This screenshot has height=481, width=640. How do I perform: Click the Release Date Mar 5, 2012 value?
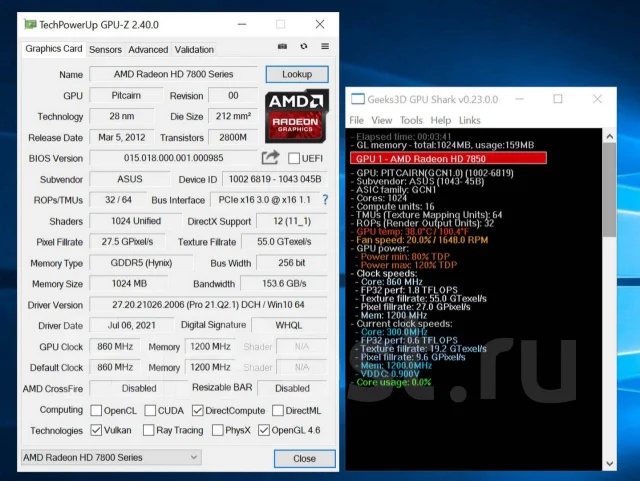point(122,137)
